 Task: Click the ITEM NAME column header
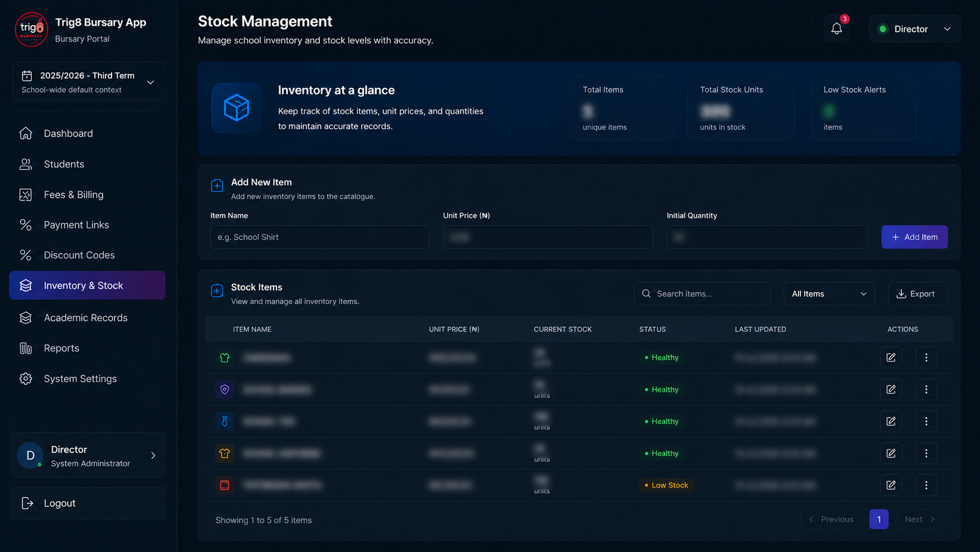252,329
